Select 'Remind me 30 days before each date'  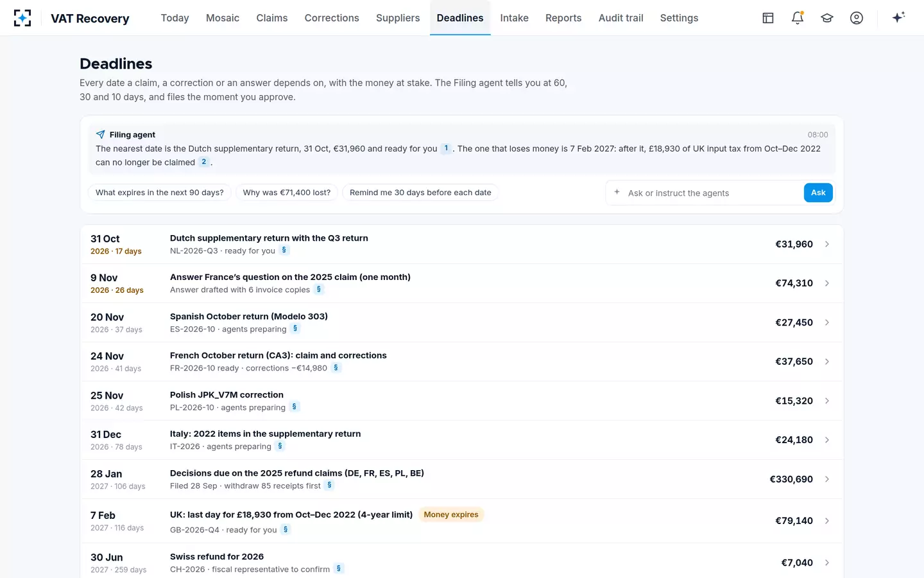pos(420,193)
